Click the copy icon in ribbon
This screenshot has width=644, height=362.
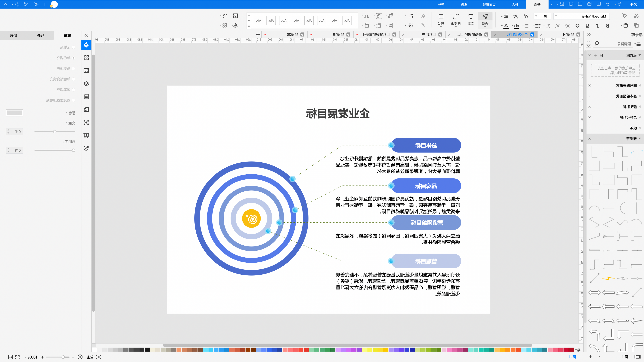[636, 25]
